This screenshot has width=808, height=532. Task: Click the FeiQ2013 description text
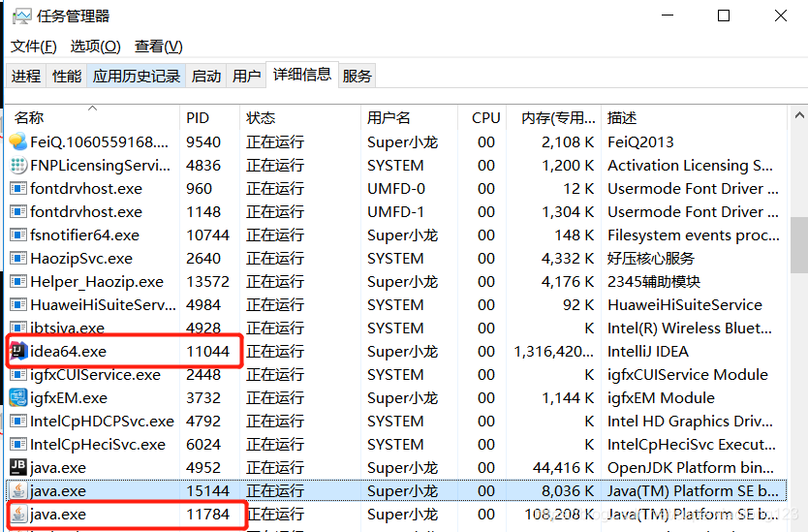pos(640,141)
